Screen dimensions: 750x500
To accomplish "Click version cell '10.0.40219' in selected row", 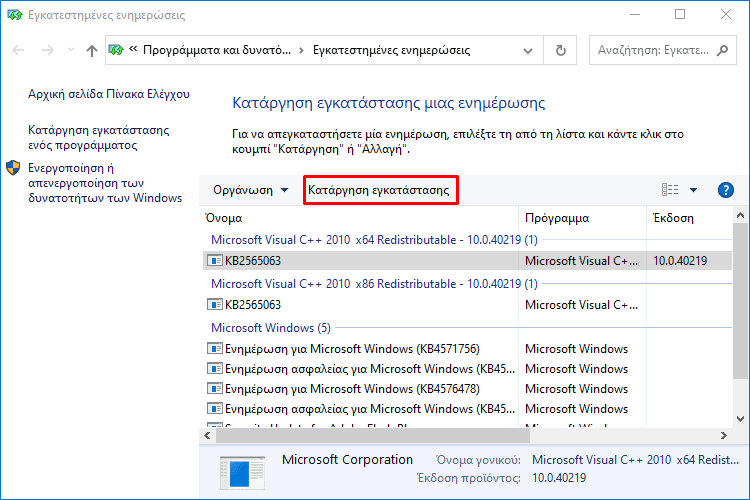I will point(680,261).
